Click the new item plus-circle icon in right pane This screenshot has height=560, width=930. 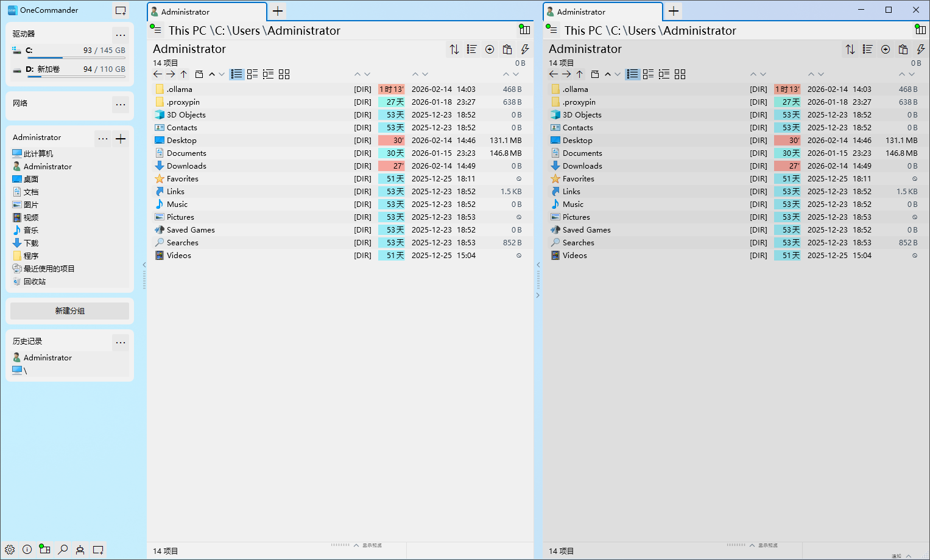click(886, 49)
